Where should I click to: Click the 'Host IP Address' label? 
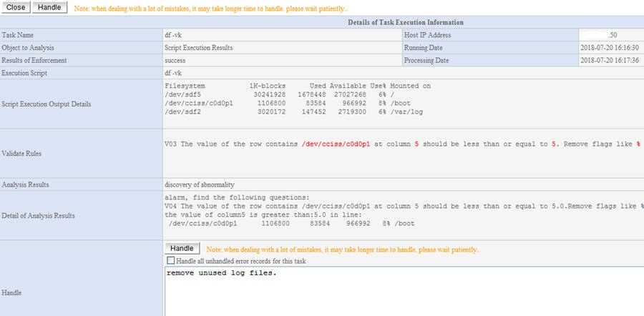[427, 35]
